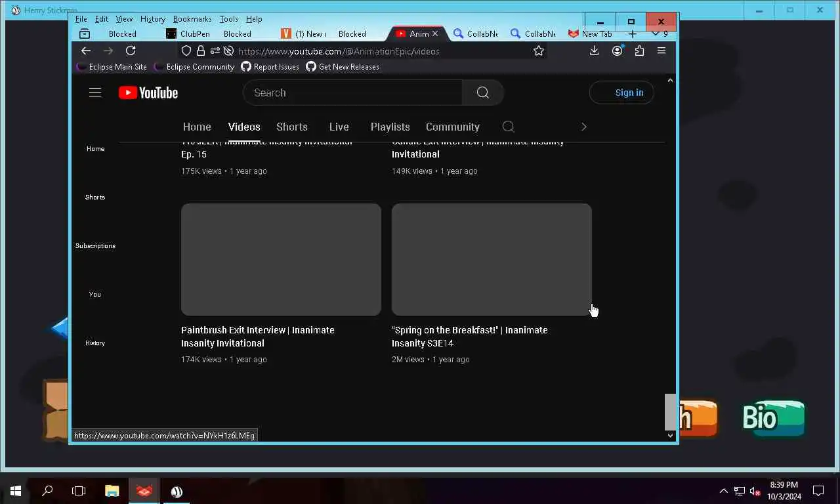Viewport: 840px width, 504px height.
Task: Open Eclipse Main Site bookmark
Action: (112, 67)
